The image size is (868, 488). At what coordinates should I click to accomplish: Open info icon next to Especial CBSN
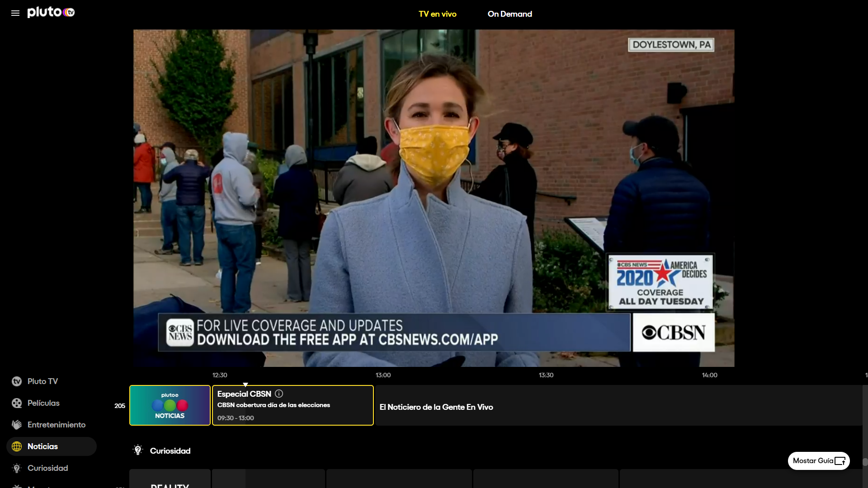279,394
